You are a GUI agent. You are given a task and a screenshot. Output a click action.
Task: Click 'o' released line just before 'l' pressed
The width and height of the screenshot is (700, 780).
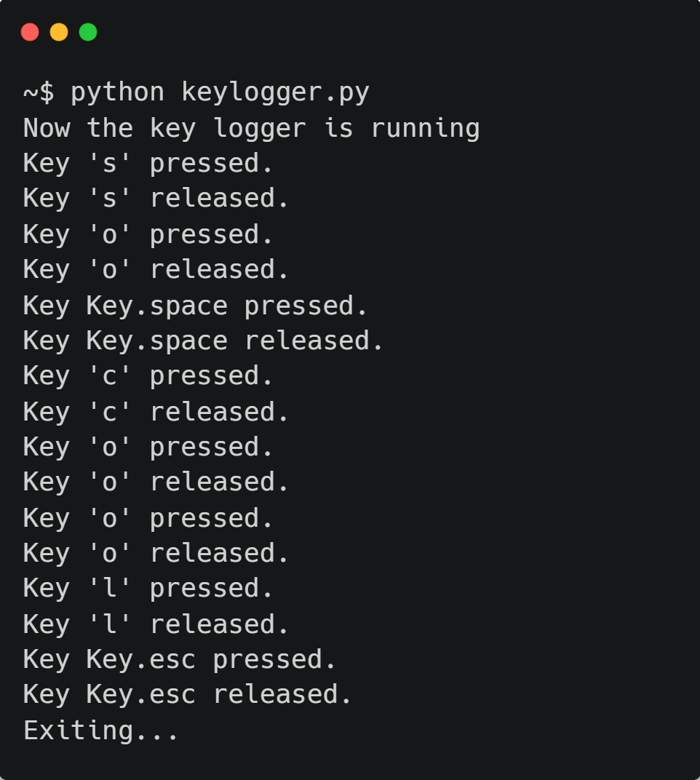pyautogui.click(x=156, y=554)
